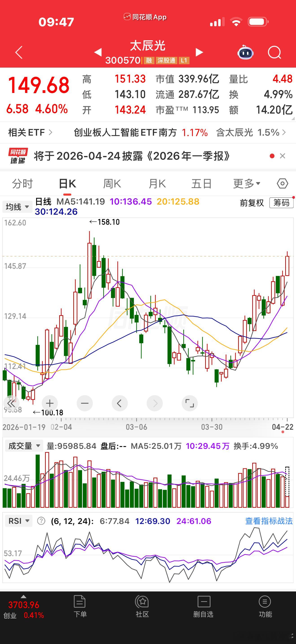Open chart settings hexagon icon
Screen dimensions: 296x644
coord(282,184)
